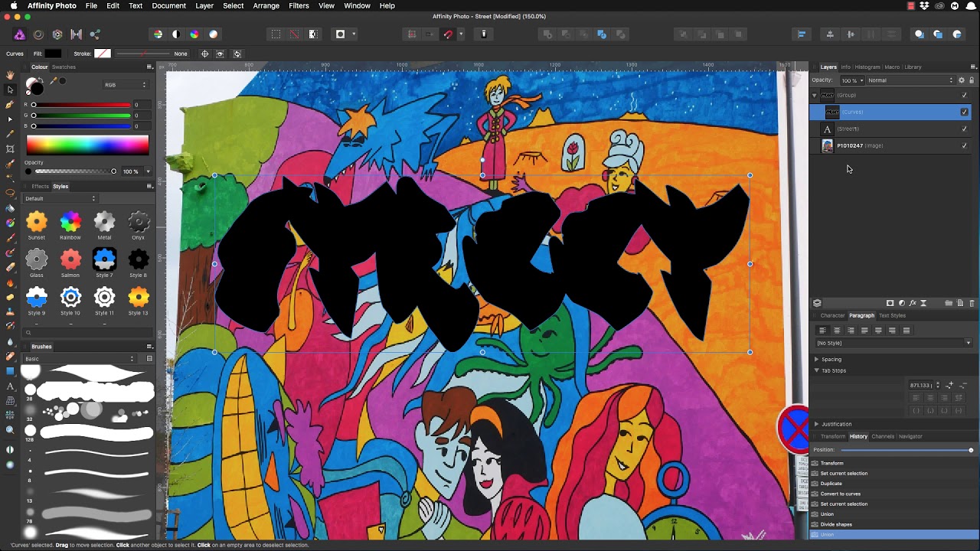Viewport: 980px width, 551px height.
Task: Click the History Position slider
Action: click(906, 450)
